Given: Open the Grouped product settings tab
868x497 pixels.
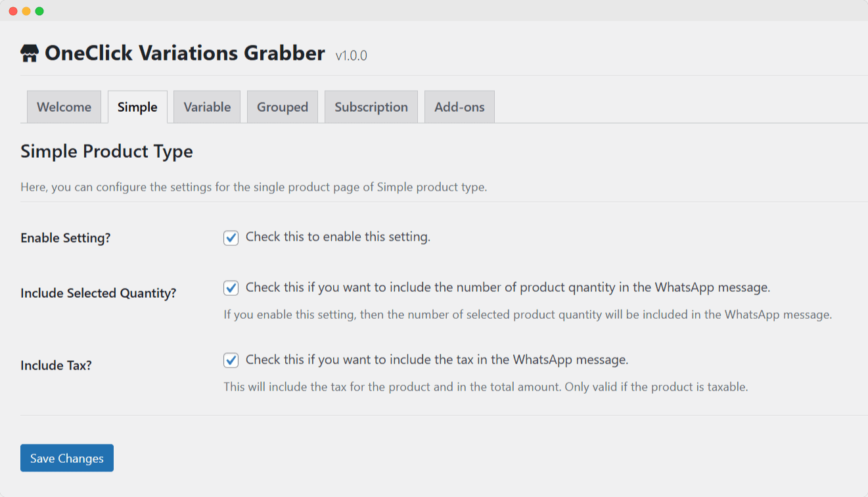Looking at the screenshot, I should pos(282,106).
